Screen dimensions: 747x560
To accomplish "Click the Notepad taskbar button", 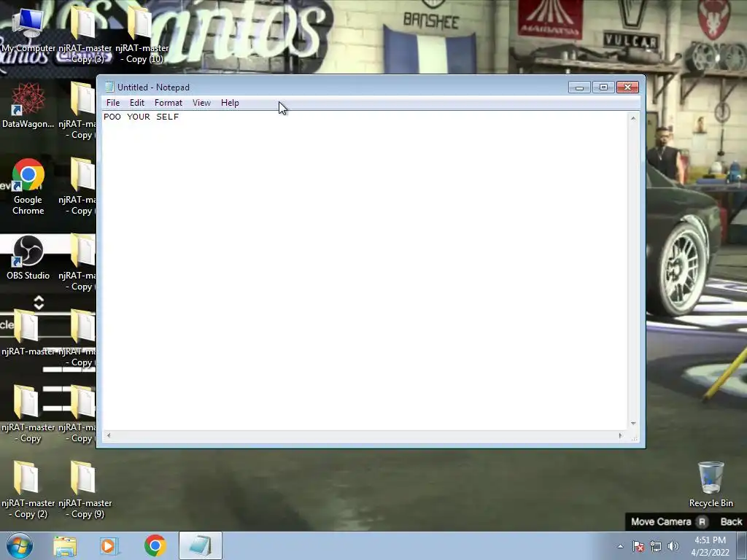I will (200, 545).
